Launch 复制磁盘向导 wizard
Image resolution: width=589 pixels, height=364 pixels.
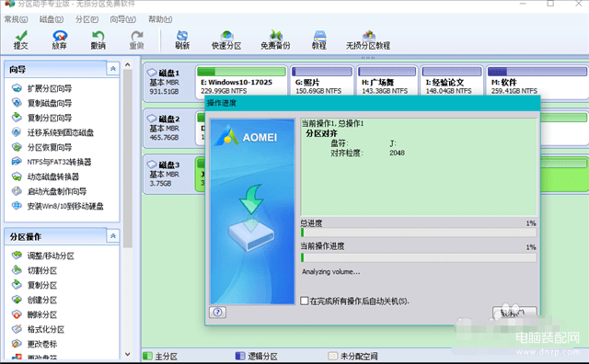tap(41, 103)
